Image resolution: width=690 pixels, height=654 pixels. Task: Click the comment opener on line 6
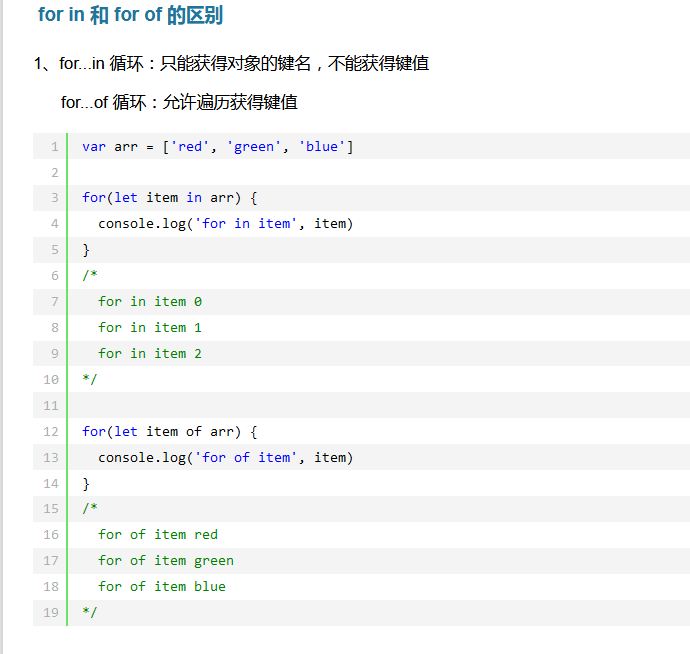tap(90, 275)
